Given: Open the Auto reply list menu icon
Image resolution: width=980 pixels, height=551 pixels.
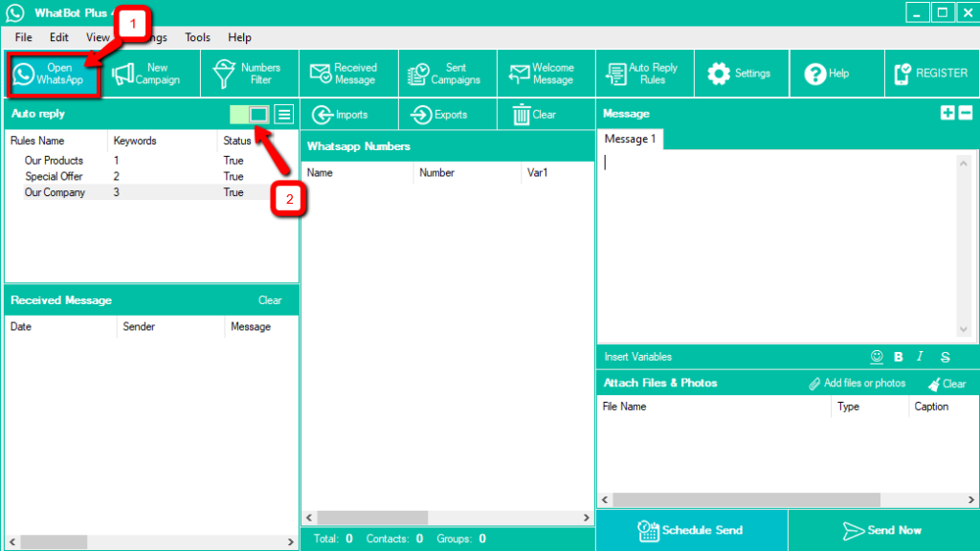Looking at the screenshot, I should (x=284, y=114).
